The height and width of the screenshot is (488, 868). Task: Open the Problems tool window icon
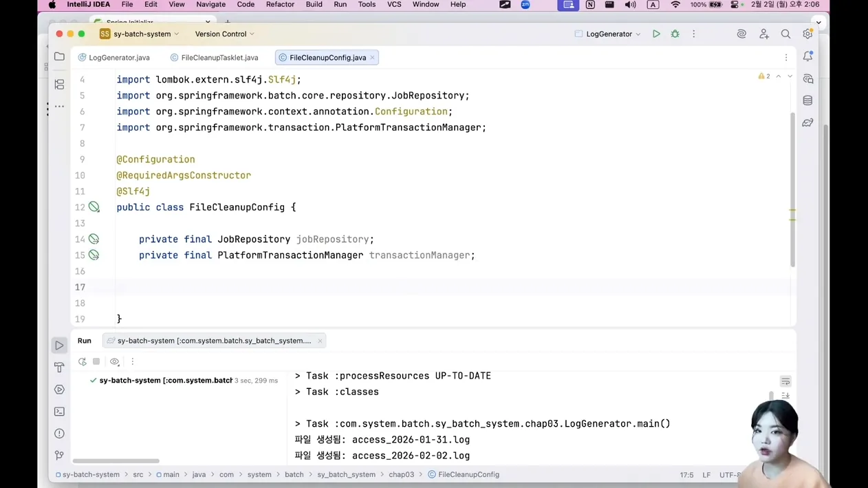tap(59, 434)
